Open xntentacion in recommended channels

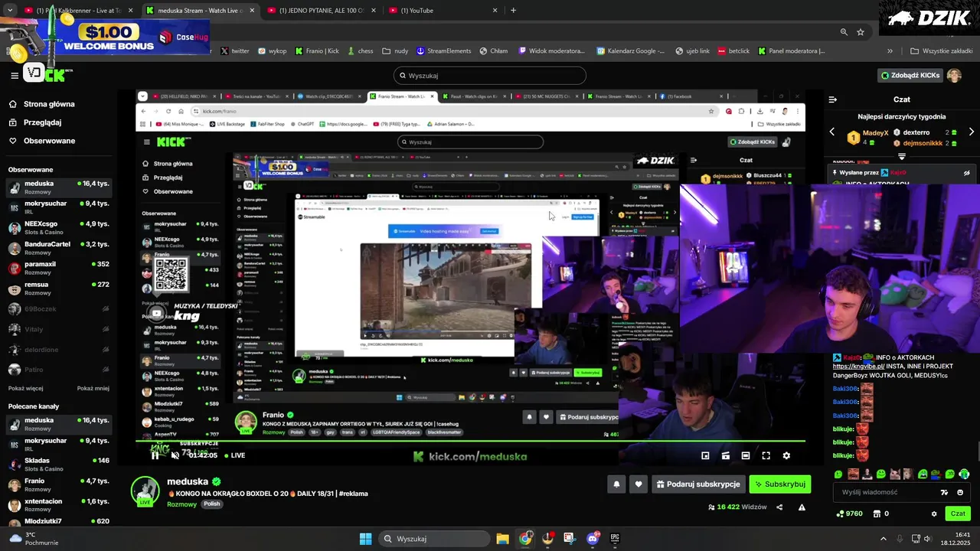tap(59, 504)
